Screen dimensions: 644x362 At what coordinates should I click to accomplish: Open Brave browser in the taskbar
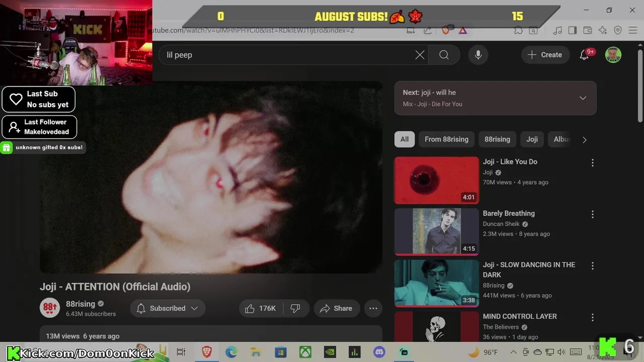coord(206,352)
